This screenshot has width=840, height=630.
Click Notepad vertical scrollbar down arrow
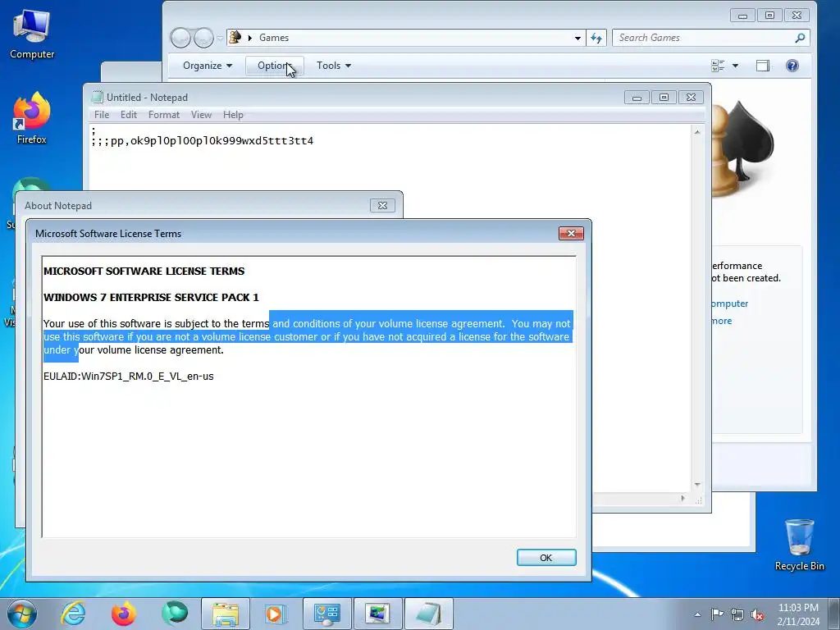click(697, 484)
